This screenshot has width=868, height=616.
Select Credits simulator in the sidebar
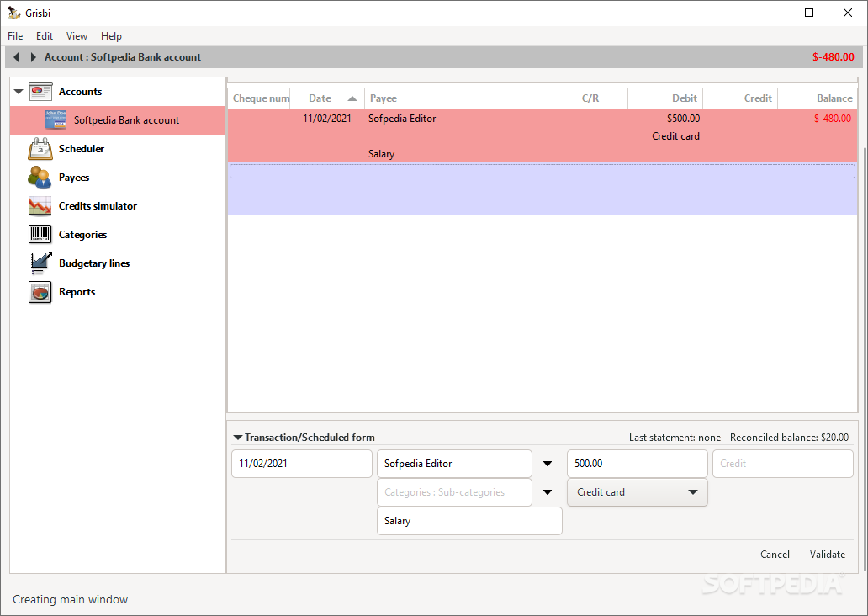pyautogui.click(x=98, y=206)
